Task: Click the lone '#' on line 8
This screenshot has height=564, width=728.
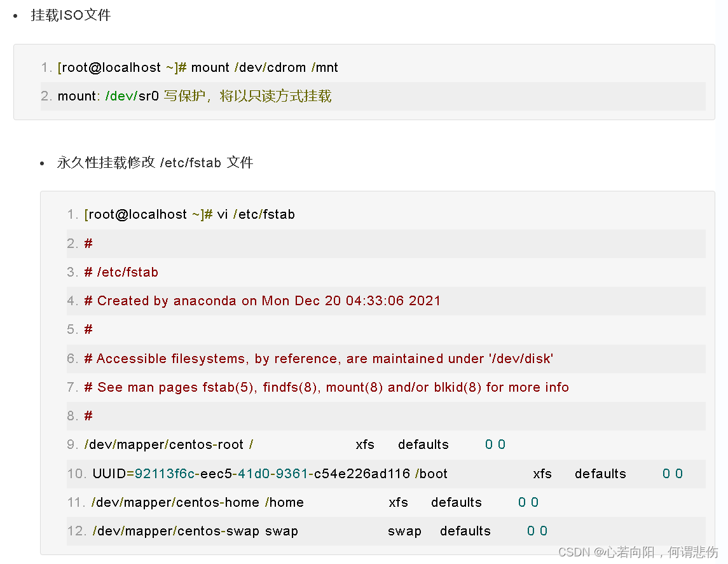Action: coord(88,416)
